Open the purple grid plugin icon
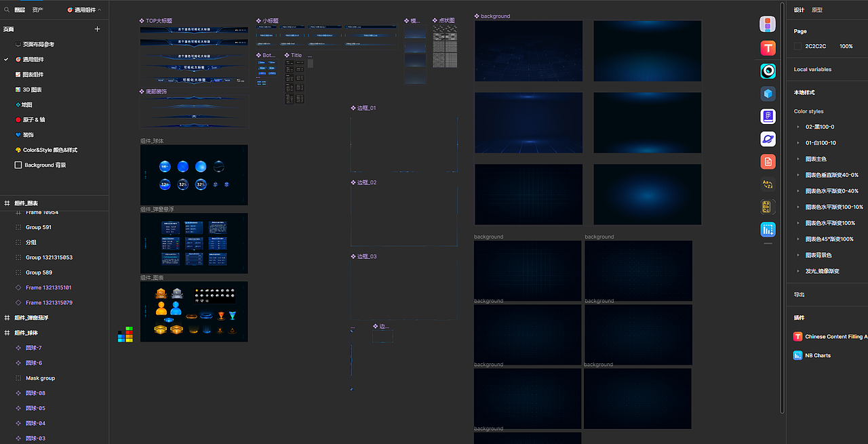 point(768,117)
